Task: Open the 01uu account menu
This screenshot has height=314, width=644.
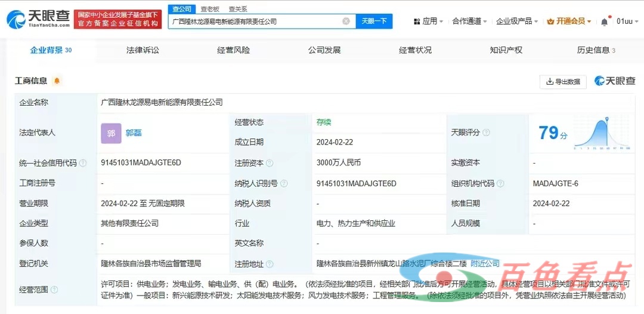Action: 627,21
